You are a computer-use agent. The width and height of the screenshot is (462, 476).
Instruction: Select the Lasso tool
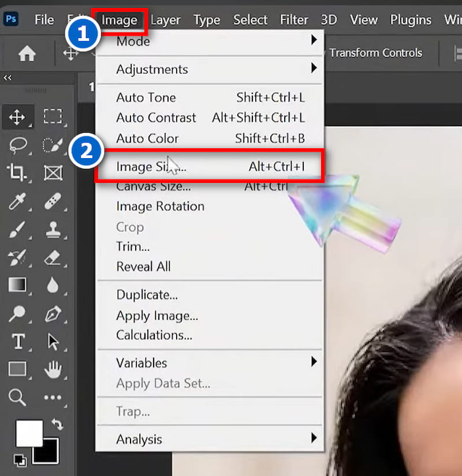[x=18, y=145]
